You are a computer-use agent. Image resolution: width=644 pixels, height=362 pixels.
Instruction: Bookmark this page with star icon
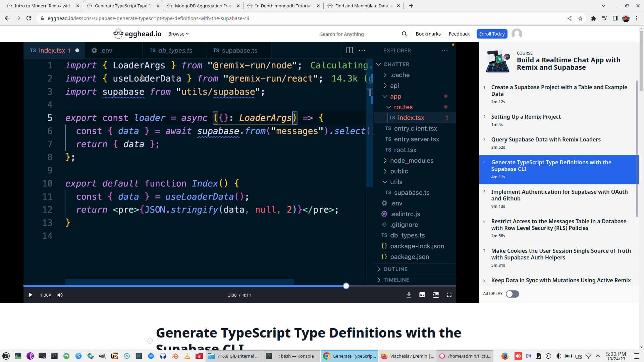point(580,18)
